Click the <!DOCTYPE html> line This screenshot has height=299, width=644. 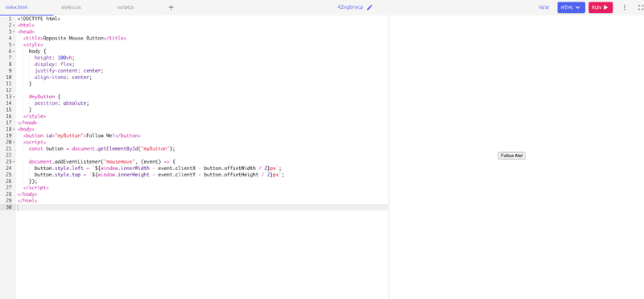click(39, 19)
